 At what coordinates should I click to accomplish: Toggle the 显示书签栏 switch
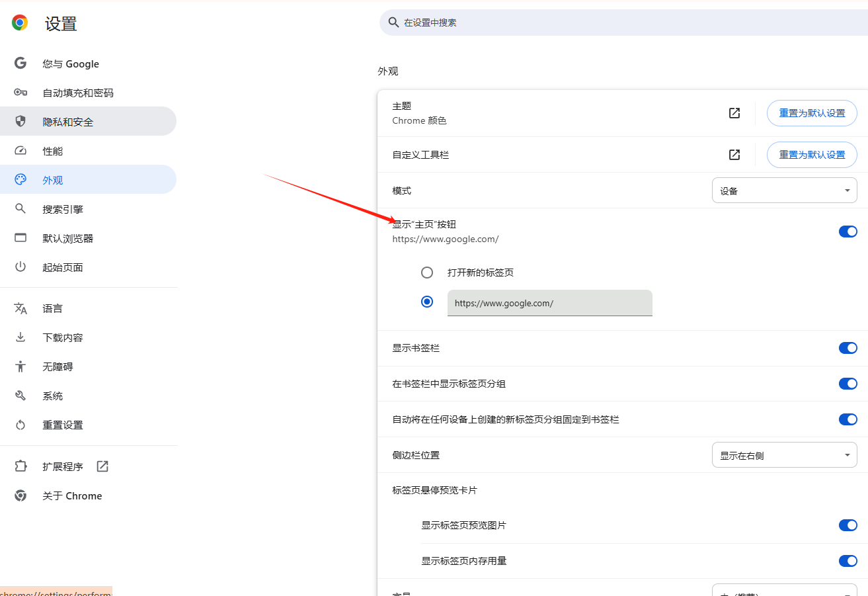pyautogui.click(x=848, y=348)
